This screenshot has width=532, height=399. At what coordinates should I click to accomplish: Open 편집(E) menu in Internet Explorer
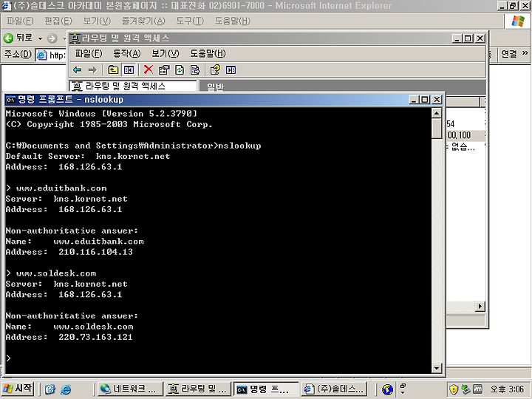(x=58, y=21)
